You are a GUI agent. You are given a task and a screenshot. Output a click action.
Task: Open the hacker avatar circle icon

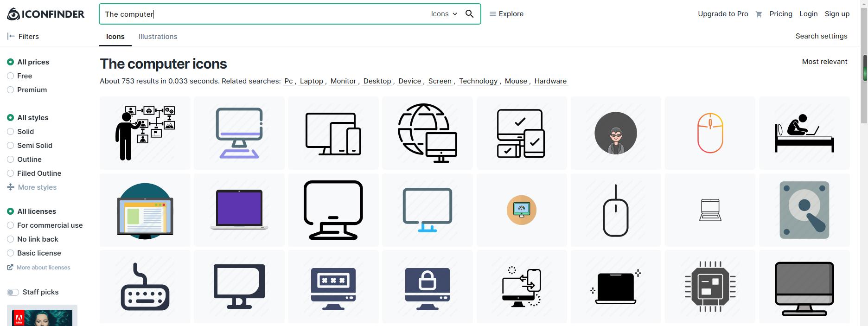pyautogui.click(x=616, y=133)
